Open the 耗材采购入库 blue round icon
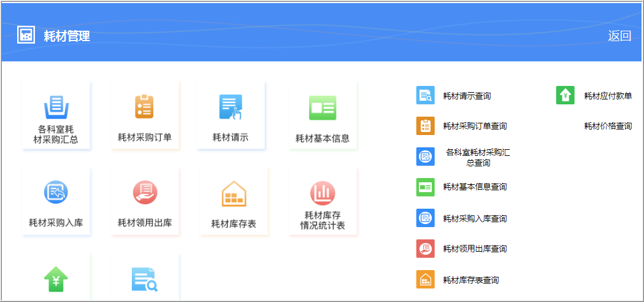 click(56, 192)
